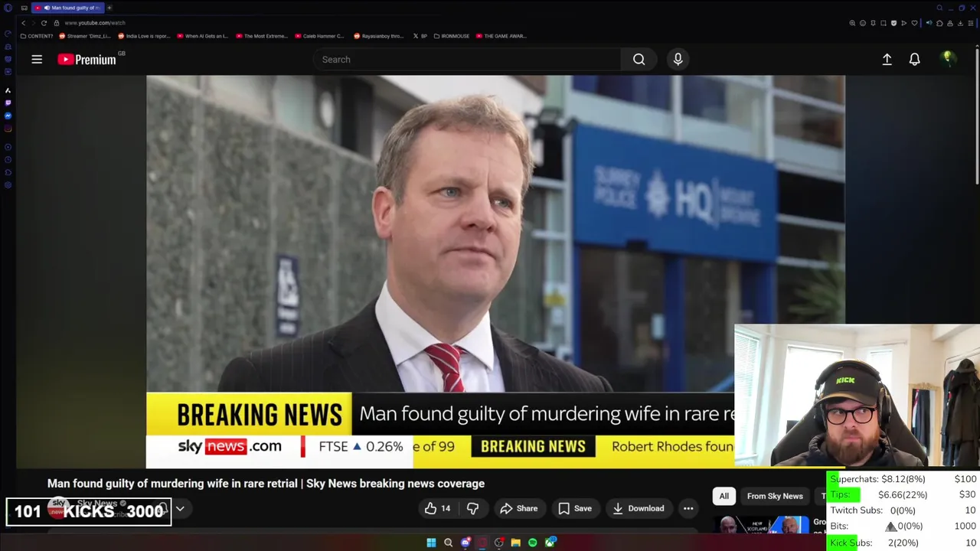Save the video to a playlist
The image size is (980, 551).
pos(575,508)
